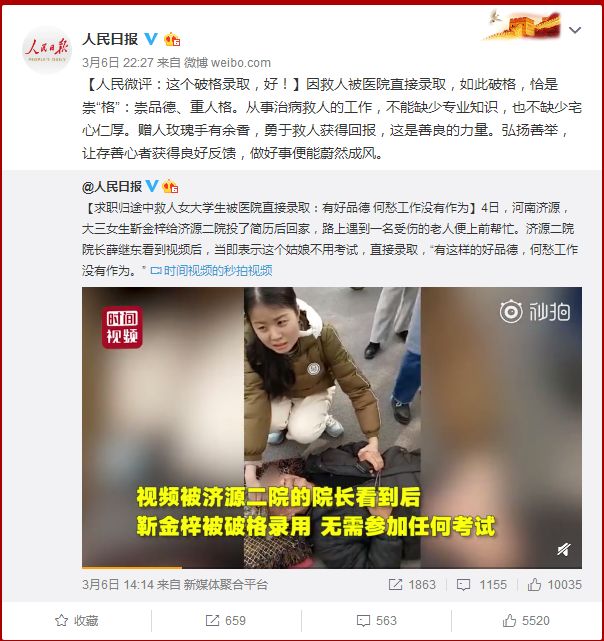
Task: Click the crown badge in reposted header
Action: coord(170,187)
